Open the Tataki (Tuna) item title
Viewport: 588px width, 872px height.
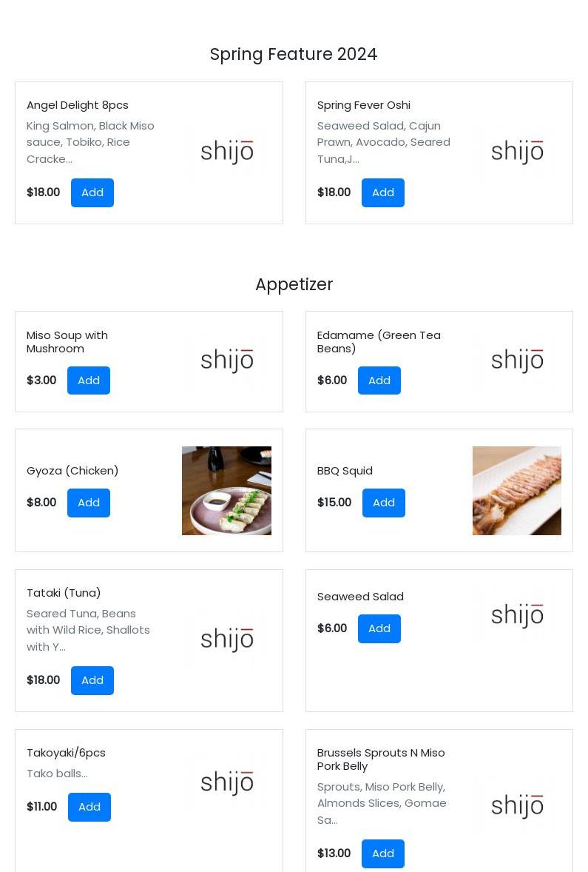64,593
